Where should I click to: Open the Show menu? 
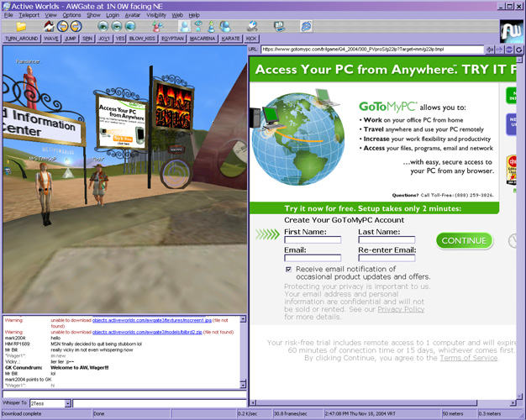tap(93, 15)
